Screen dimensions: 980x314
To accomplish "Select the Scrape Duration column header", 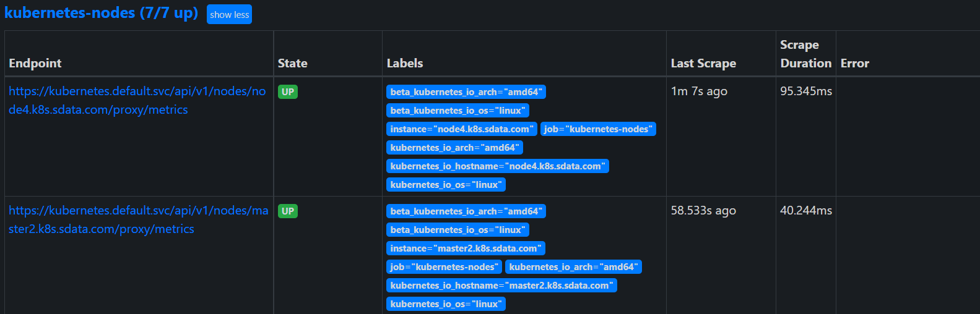I will [x=805, y=54].
